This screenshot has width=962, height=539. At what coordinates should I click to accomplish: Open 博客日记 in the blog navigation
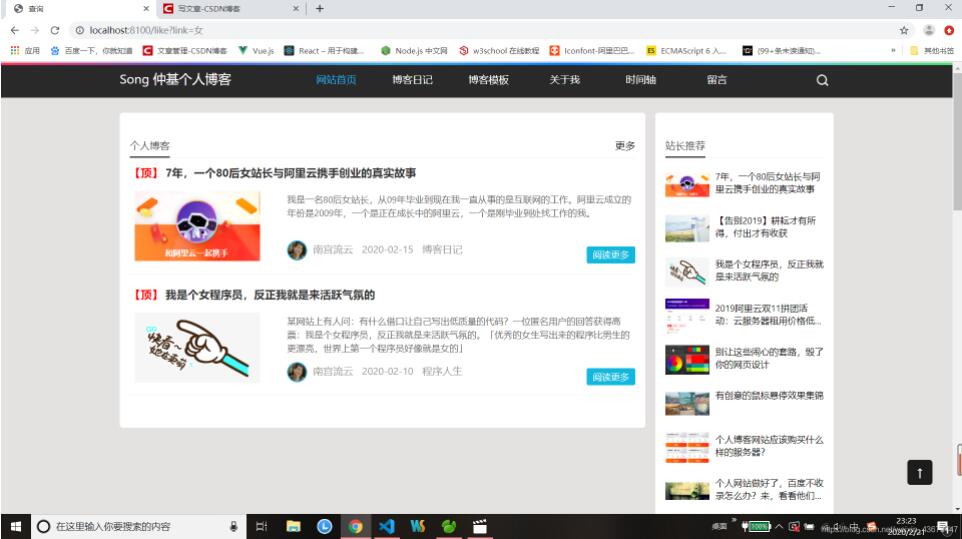412,80
